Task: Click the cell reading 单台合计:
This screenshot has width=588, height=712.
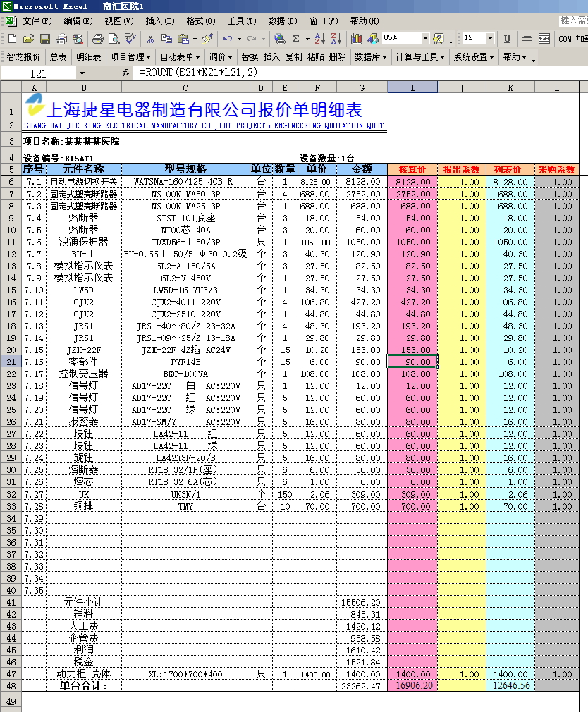Action: (x=83, y=686)
